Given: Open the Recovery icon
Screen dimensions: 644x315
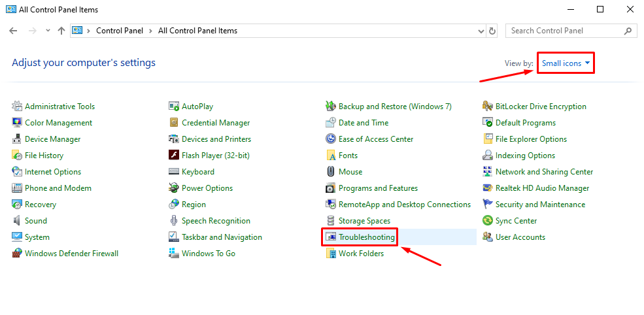Looking at the screenshot, I should click(x=17, y=205).
